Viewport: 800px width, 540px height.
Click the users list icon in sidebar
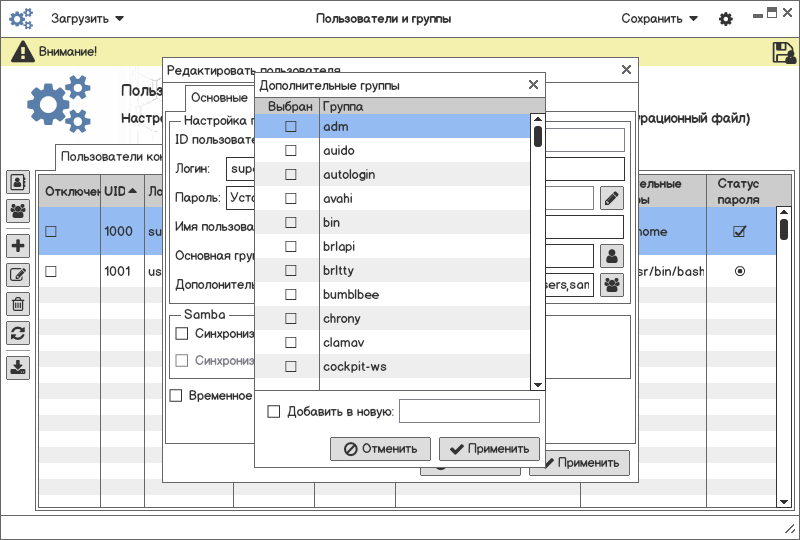[18, 182]
